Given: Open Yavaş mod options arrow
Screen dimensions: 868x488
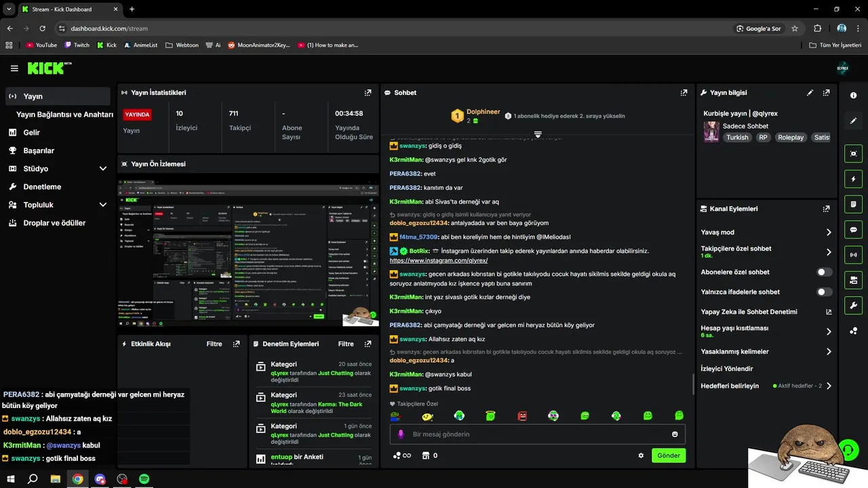Looking at the screenshot, I should pos(829,232).
